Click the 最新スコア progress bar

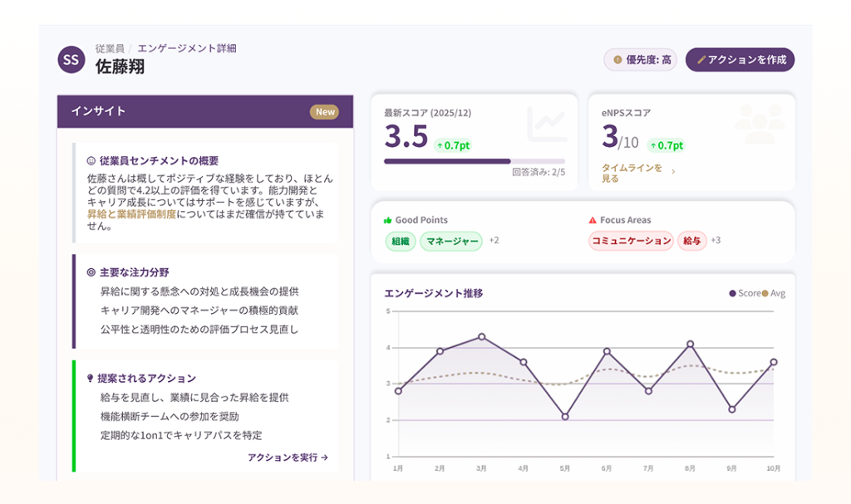pyautogui.click(x=474, y=161)
